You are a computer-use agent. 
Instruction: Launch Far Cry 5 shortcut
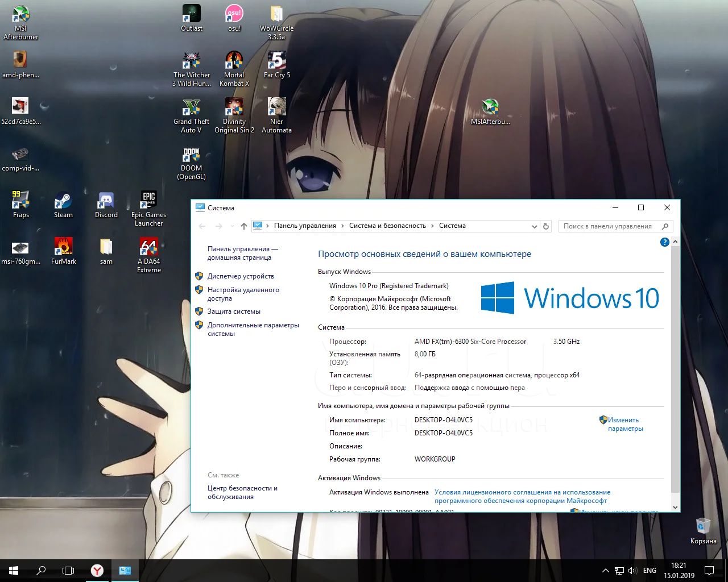click(x=276, y=64)
